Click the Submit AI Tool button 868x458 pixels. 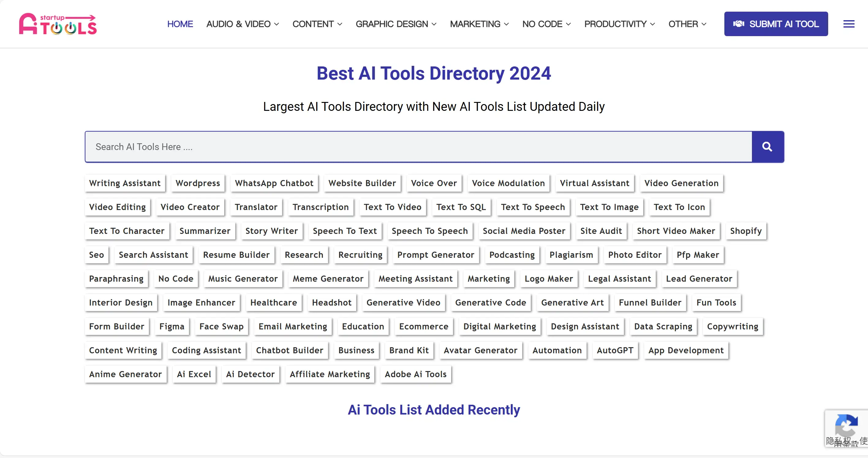pyautogui.click(x=776, y=24)
